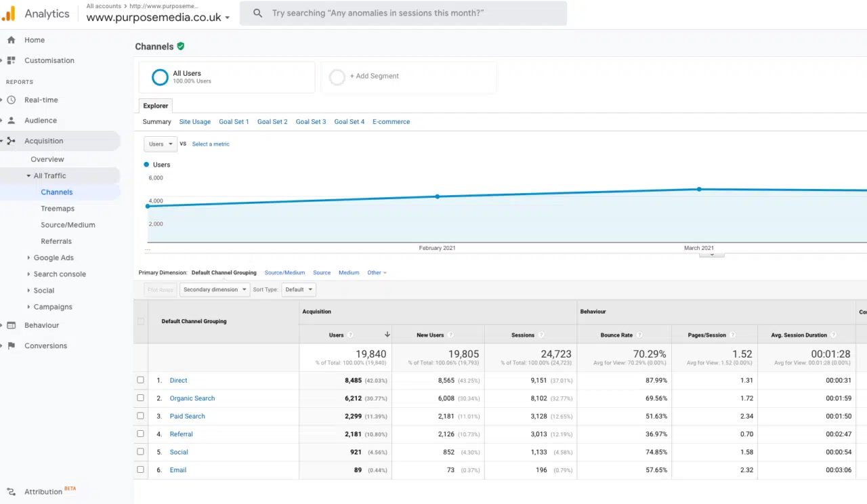867x504 pixels.
Task: Open the Paid Search channel link
Action: (x=187, y=416)
